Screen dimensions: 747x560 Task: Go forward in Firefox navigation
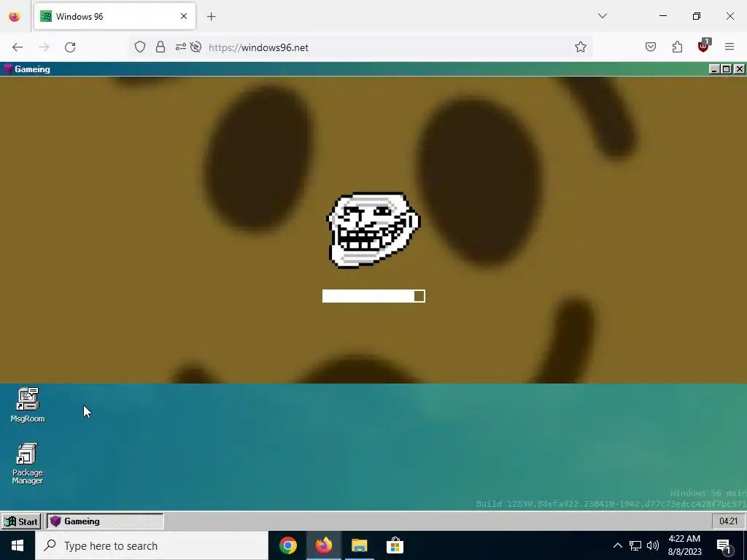click(44, 47)
